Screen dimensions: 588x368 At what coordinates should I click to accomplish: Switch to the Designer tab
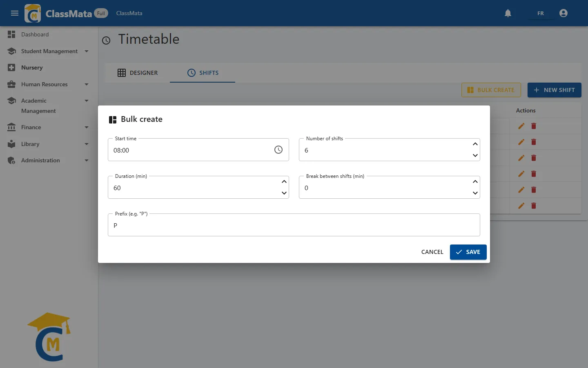[x=137, y=73]
